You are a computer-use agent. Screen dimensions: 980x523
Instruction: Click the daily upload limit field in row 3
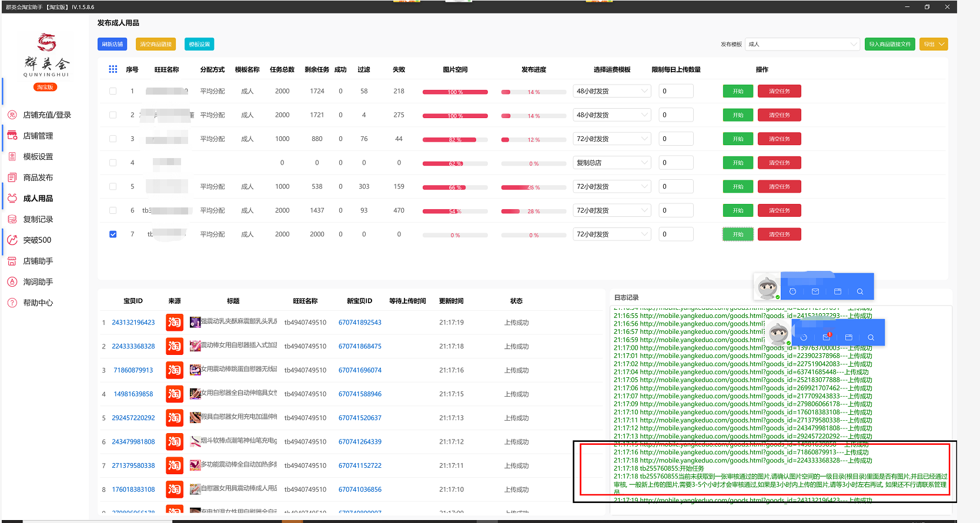(x=675, y=139)
